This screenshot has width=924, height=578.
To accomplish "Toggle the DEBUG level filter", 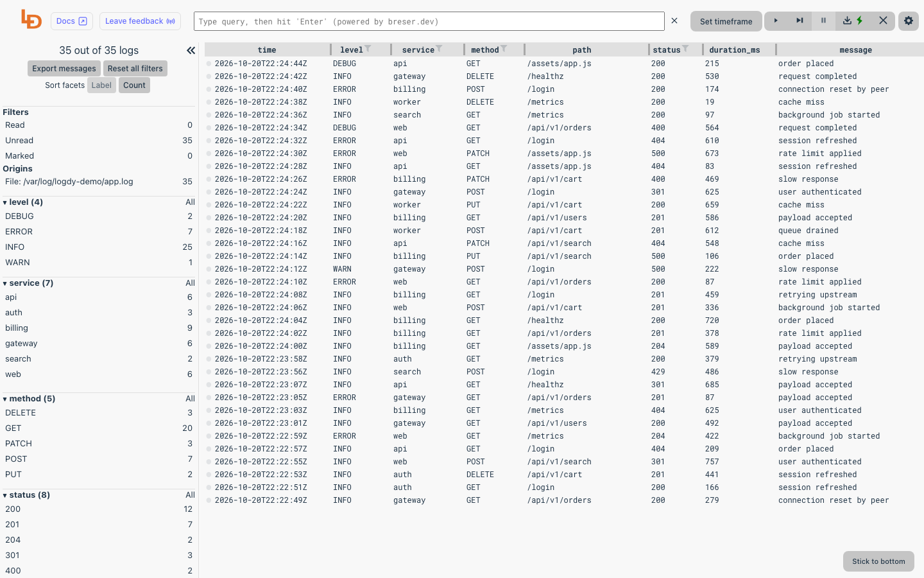I will pyautogui.click(x=99, y=216).
